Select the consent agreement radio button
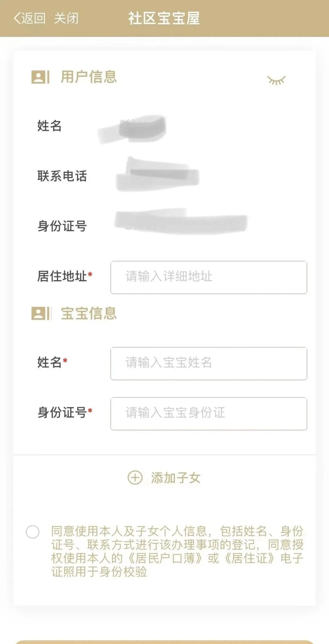Screen dimensions: 329x644 (33, 532)
